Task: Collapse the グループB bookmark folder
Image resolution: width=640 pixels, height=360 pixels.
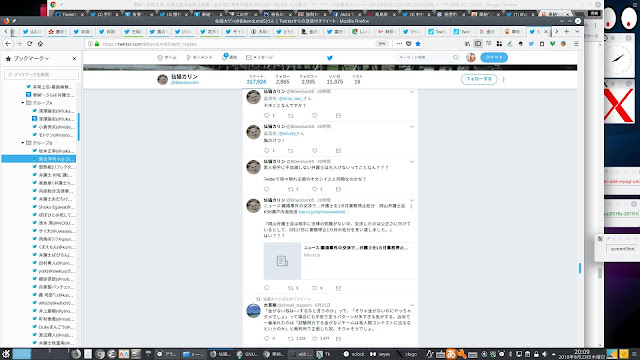Action: click(x=23, y=143)
